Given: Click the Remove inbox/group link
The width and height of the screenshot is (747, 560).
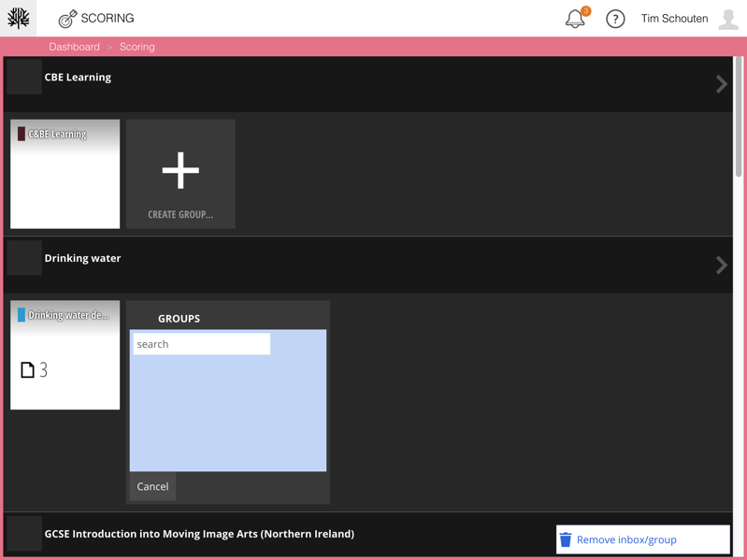Looking at the screenshot, I should tap(626, 539).
